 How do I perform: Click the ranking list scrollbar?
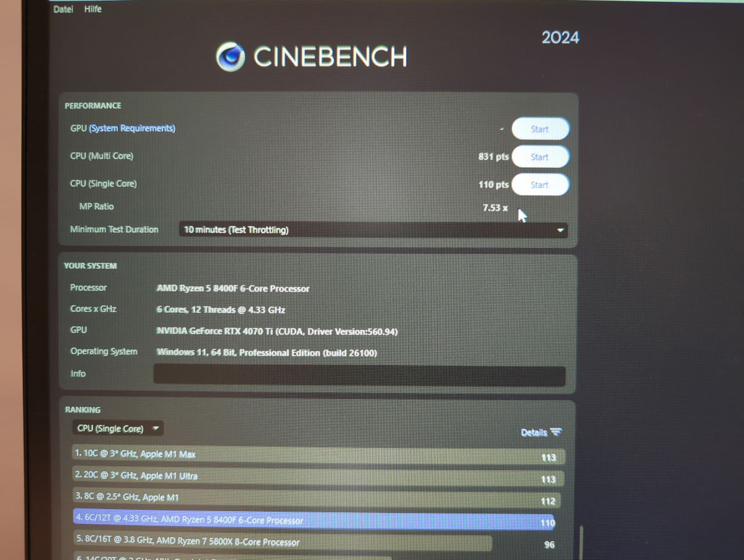(581, 542)
